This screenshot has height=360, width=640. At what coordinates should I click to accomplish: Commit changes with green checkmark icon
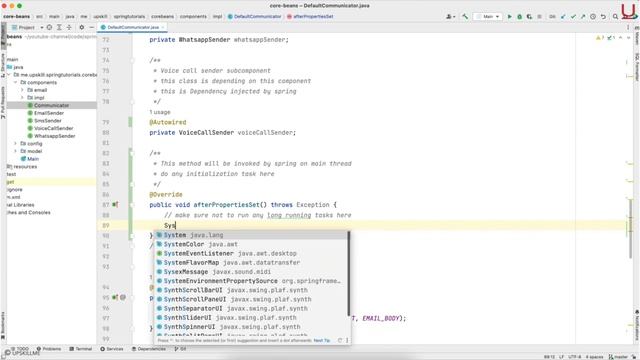tap(573, 17)
